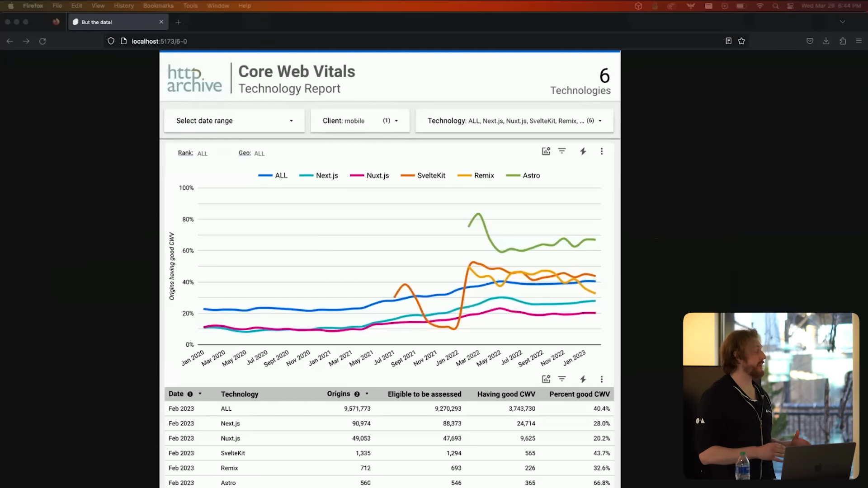Open chart three-dot more options menu
Image resolution: width=868 pixels, height=488 pixels.
point(601,151)
